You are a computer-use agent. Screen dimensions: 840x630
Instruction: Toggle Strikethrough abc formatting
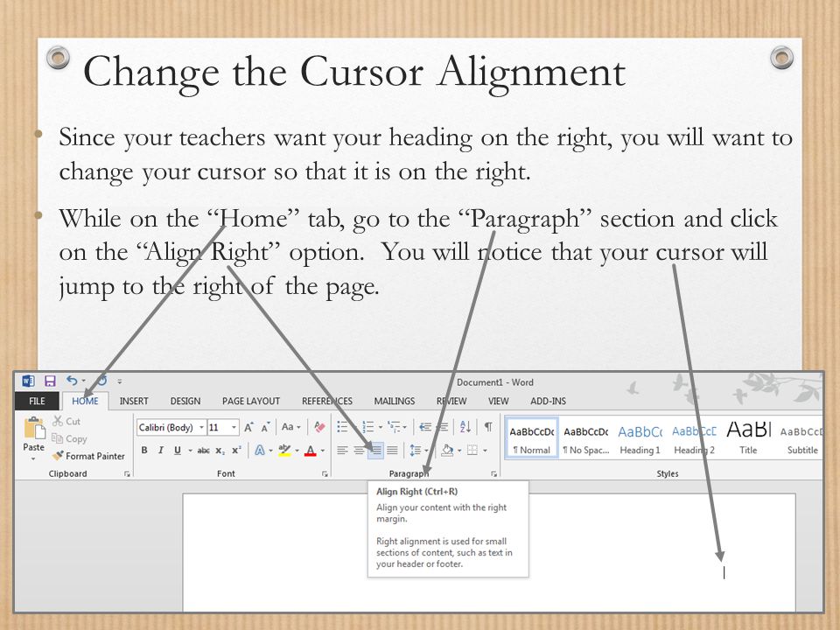coord(203,451)
